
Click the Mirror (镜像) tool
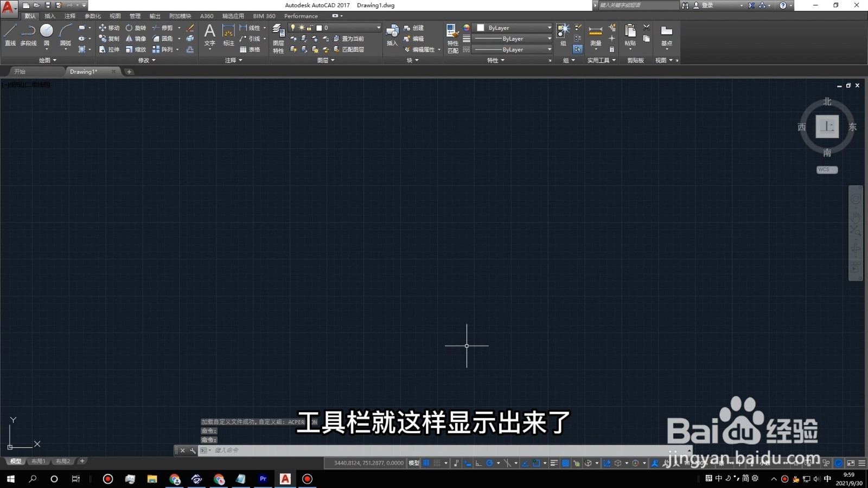tap(136, 38)
